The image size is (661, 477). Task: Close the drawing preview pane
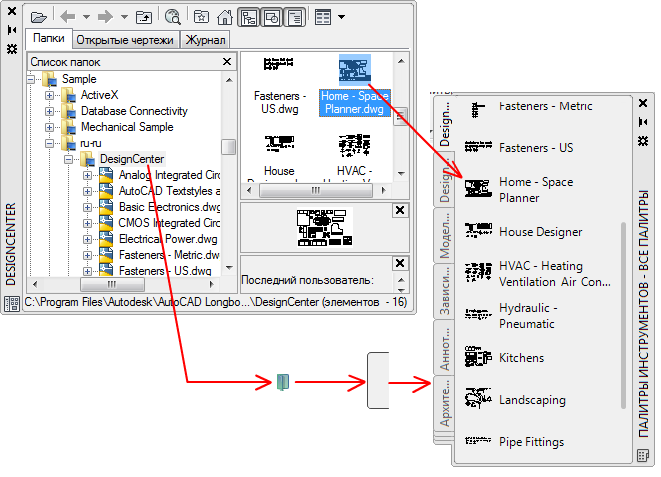[400, 210]
